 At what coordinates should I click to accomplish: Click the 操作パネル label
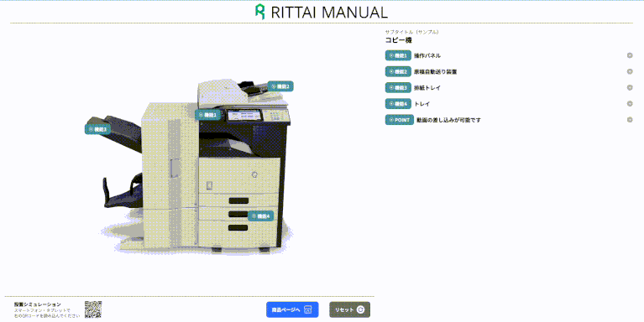427,55
